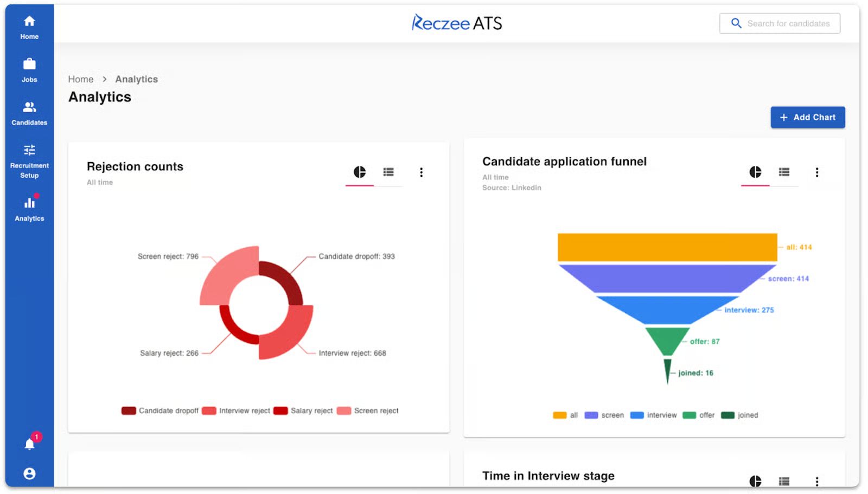Click the 'all: 414' funnel label
Screen dimensions: 868x494
(x=799, y=247)
